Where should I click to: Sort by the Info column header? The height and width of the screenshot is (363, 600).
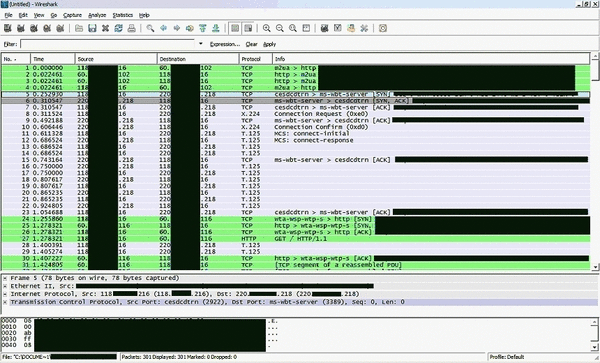pos(431,59)
